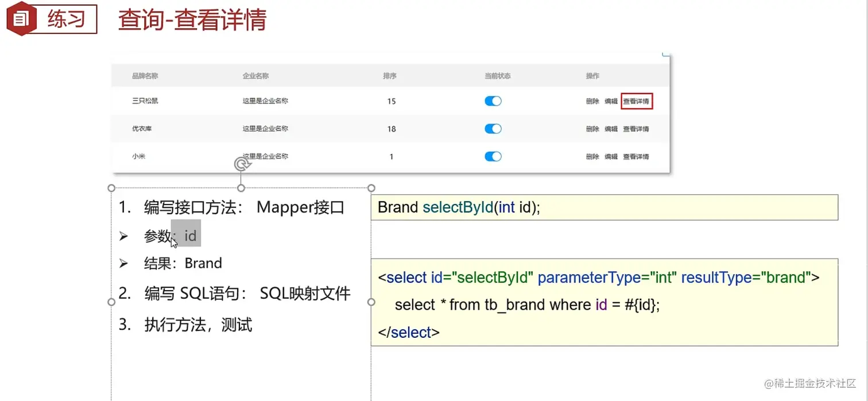Click 编辑 in the 小米 row
This screenshot has height=401, width=868.
pos(611,156)
